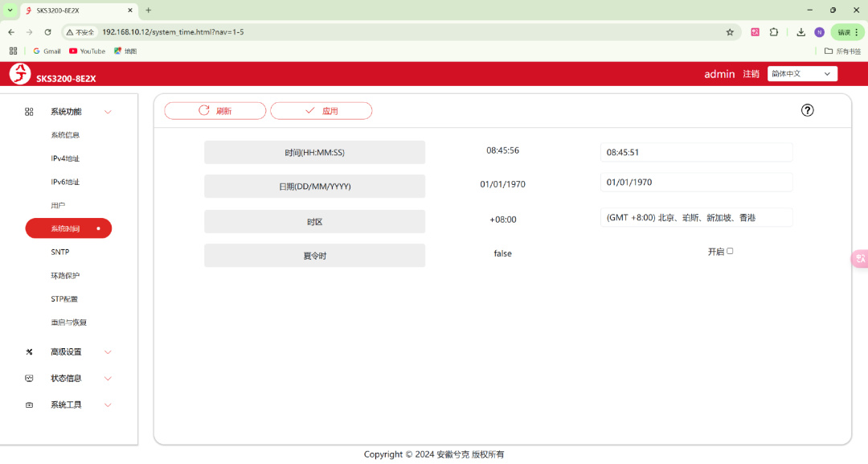Open the 所有书签 folder icon
Viewport: 868px width, 464px height.
tap(828, 51)
